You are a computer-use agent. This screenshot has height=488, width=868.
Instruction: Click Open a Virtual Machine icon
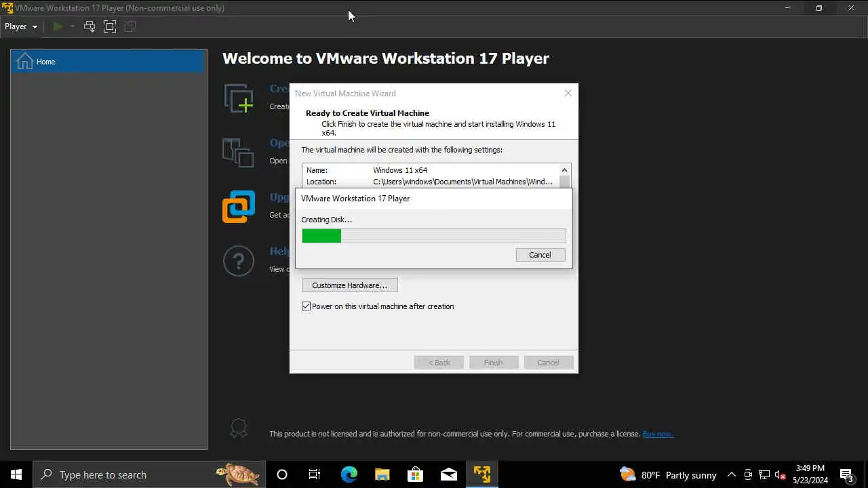238,152
